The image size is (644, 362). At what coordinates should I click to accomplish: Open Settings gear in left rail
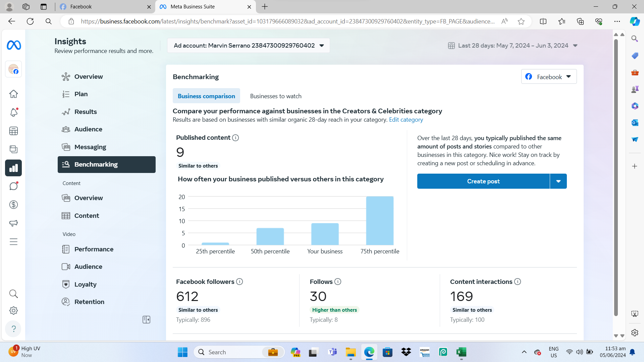tap(13, 310)
